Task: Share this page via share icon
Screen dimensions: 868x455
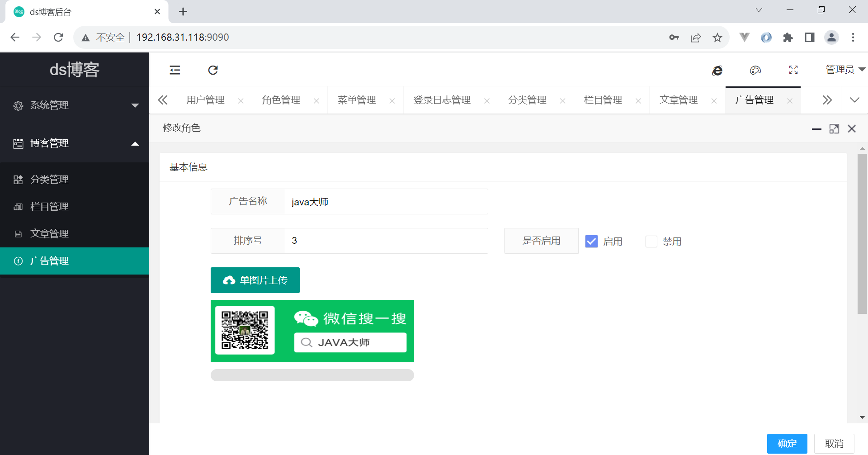Action: tap(696, 38)
